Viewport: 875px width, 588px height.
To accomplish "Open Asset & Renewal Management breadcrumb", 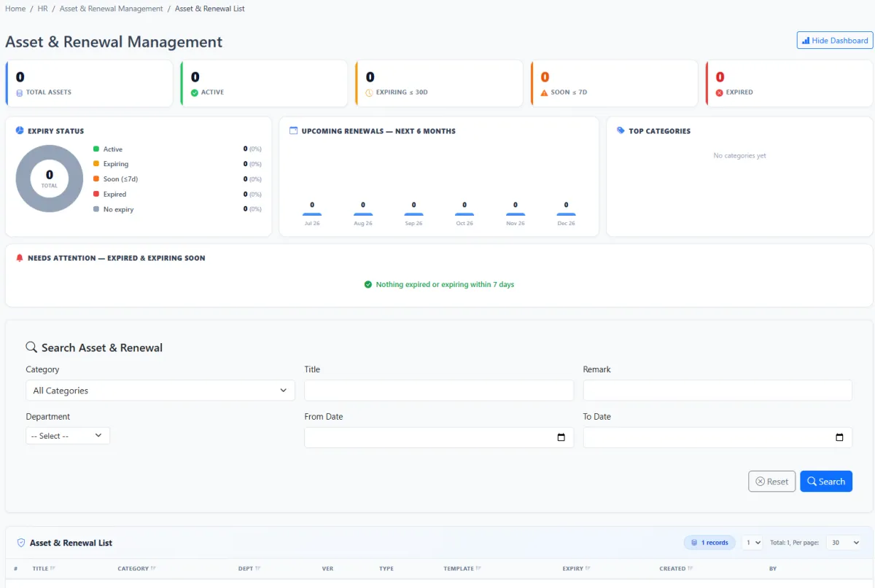I will (x=112, y=9).
